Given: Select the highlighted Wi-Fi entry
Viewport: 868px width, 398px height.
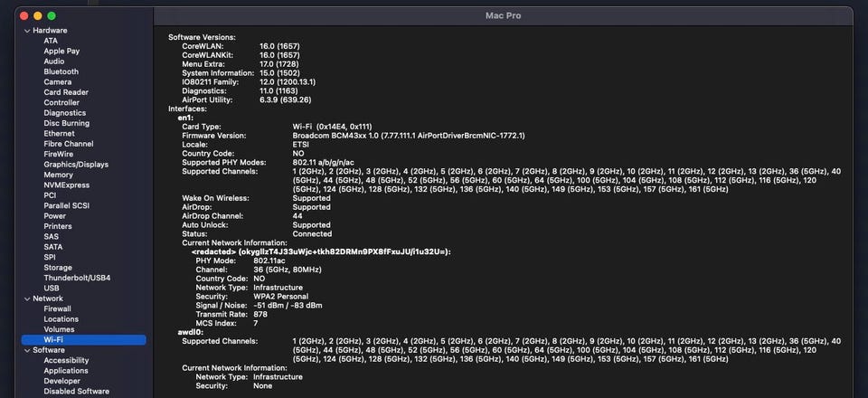Looking at the screenshot, I should pyautogui.click(x=83, y=340).
